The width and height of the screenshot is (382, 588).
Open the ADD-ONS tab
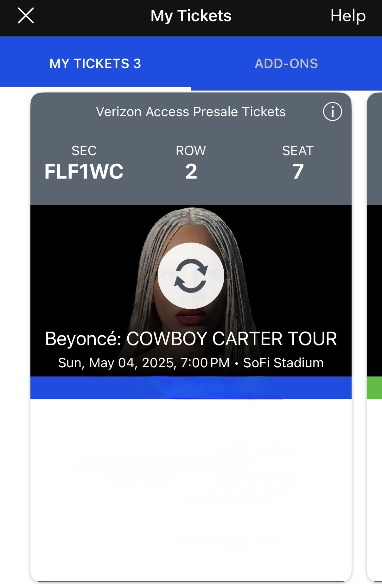click(x=286, y=64)
